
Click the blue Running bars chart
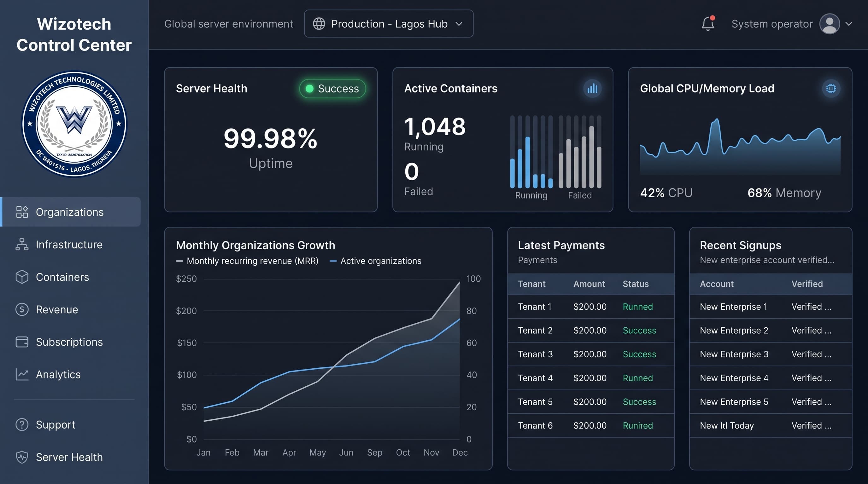click(531, 152)
